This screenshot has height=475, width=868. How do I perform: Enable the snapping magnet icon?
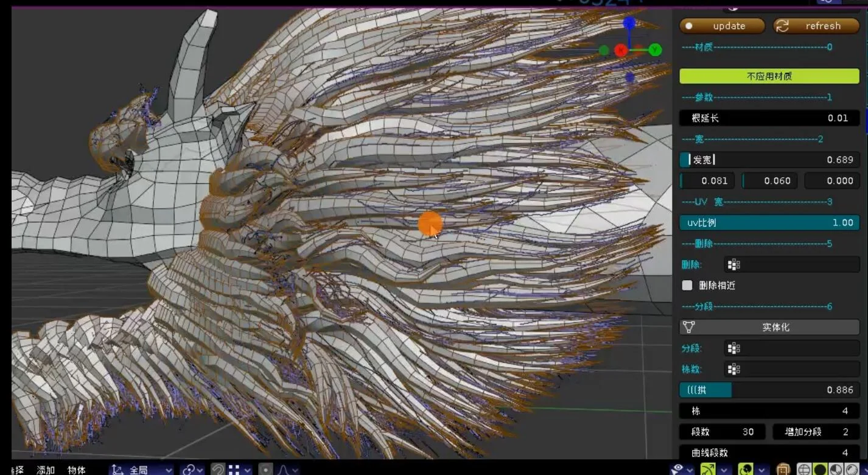pyautogui.click(x=218, y=469)
